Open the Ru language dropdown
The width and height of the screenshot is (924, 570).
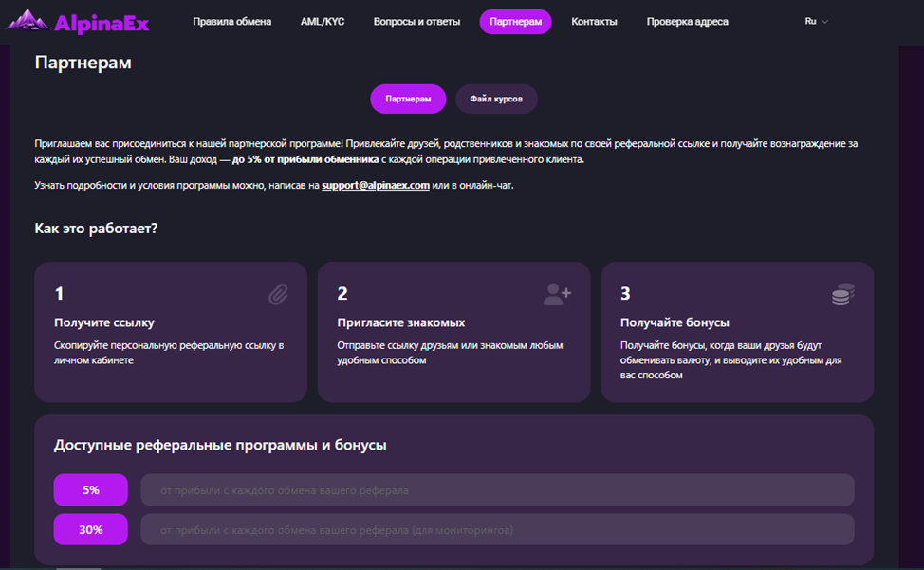pos(811,21)
